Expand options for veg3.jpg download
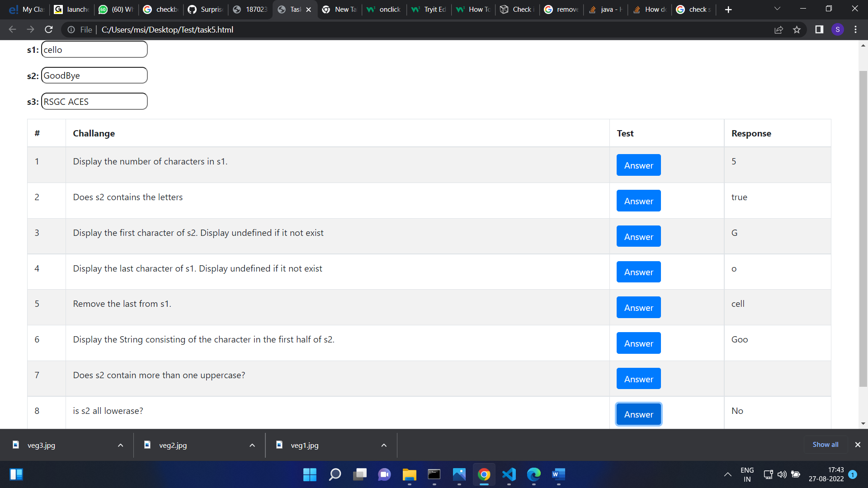 click(x=120, y=446)
